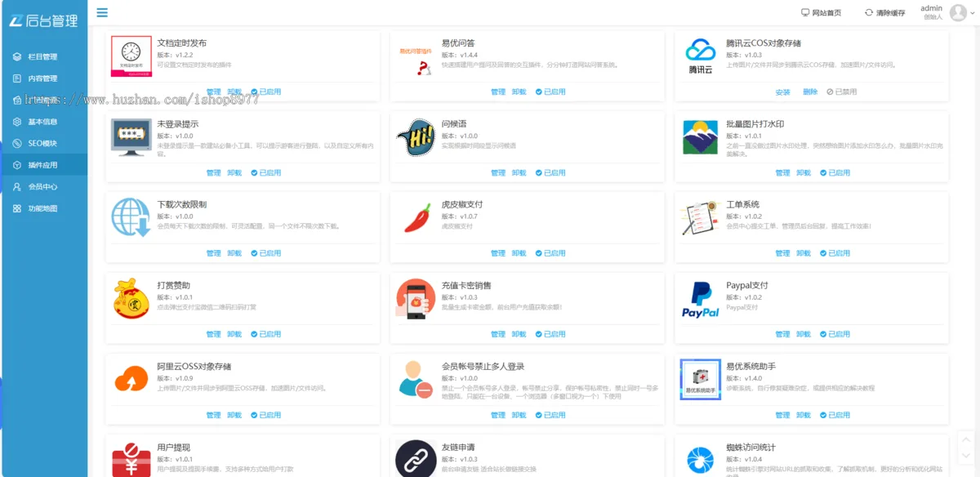This screenshot has width=980, height=477.
Task: Open the hamburger menu next to sidebar
Action: tap(101, 12)
